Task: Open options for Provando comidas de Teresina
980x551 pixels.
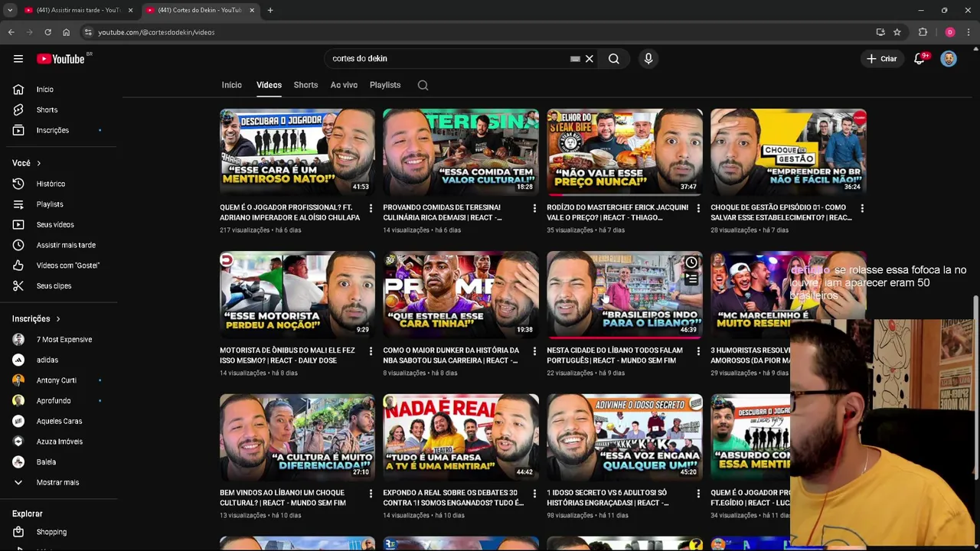Action: point(534,208)
